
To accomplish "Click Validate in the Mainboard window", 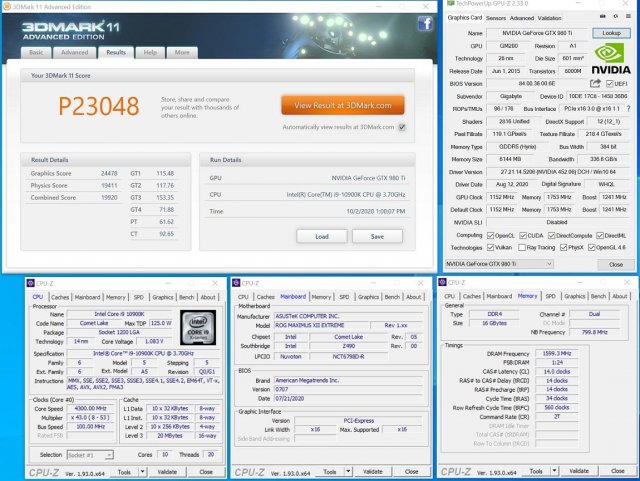I will coord(373,472).
